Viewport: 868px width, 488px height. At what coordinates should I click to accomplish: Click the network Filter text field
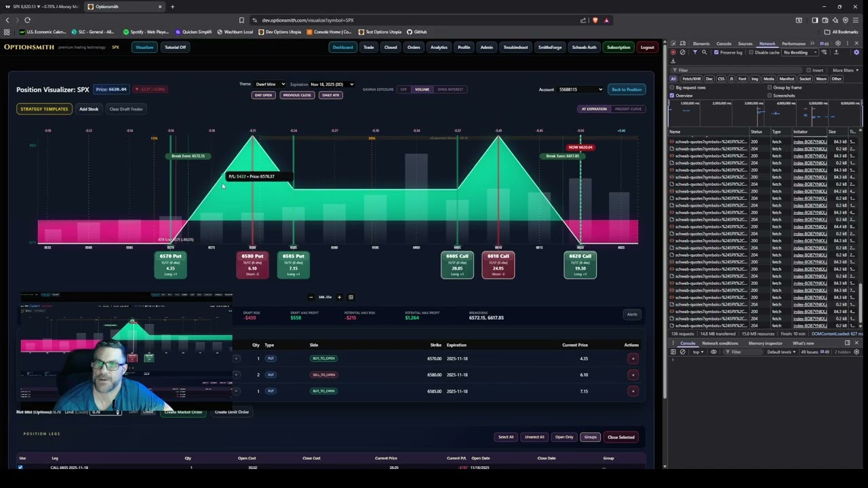pos(736,70)
